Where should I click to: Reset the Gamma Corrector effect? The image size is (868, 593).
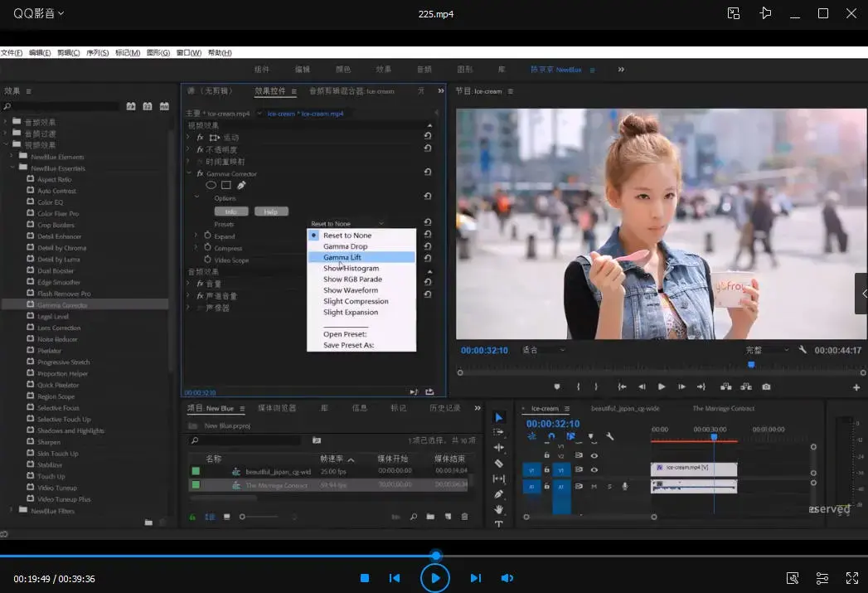428,173
